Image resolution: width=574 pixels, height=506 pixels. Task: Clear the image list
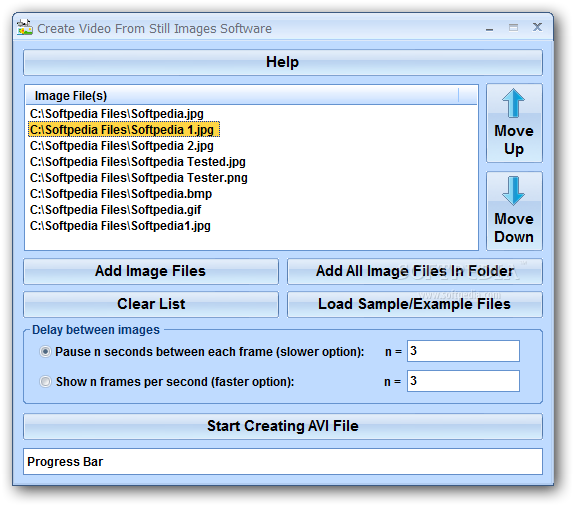pyautogui.click(x=151, y=304)
